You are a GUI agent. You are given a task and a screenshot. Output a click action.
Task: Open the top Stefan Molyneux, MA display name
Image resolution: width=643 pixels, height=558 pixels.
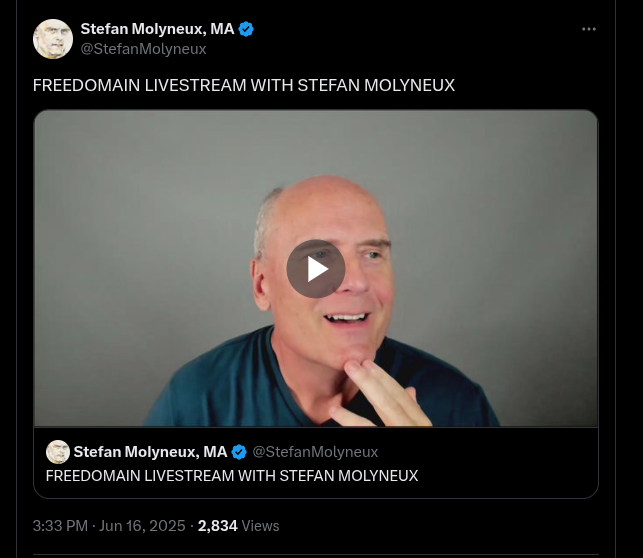point(157,29)
